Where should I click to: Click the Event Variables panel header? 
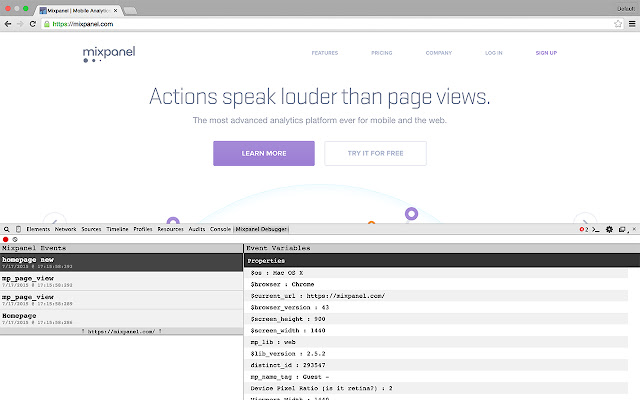pos(442,248)
